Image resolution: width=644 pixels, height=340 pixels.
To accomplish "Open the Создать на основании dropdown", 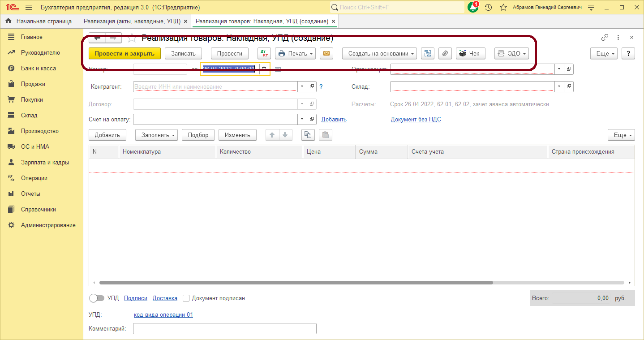I will pos(379,53).
